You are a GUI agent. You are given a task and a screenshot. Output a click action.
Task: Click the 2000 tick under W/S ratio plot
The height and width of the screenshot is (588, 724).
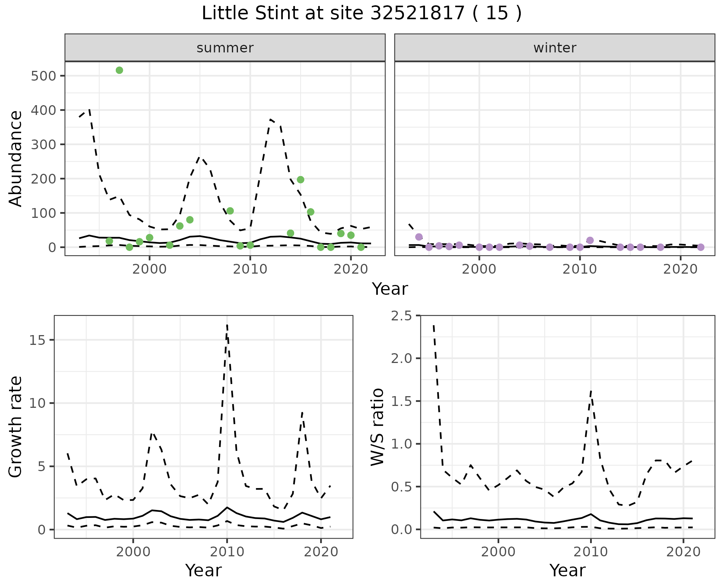pyautogui.click(x=498, y=552)
